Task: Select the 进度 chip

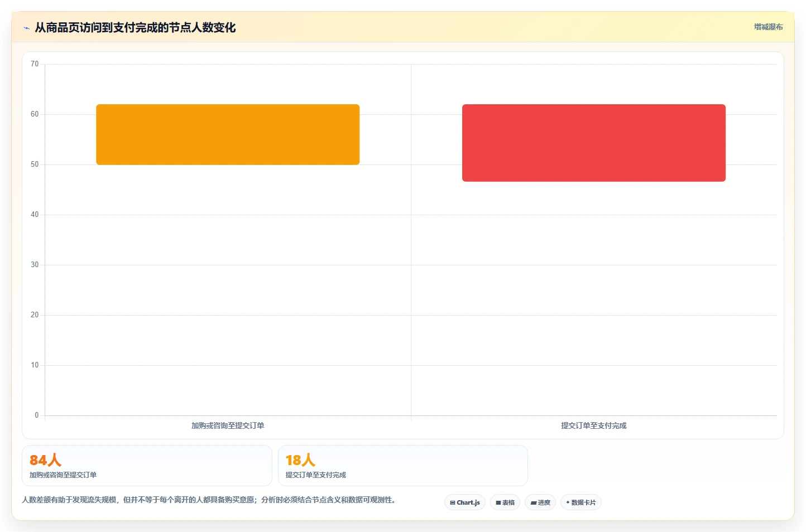Action: coord(540,502)
